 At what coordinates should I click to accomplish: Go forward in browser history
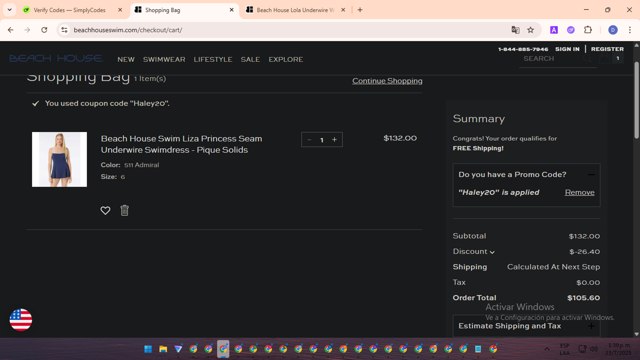(x=27, y=30)
